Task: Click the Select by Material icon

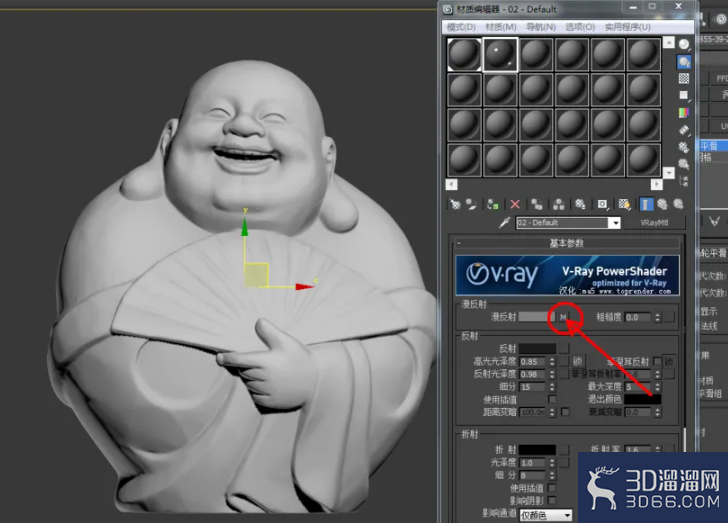Action: 684,164
